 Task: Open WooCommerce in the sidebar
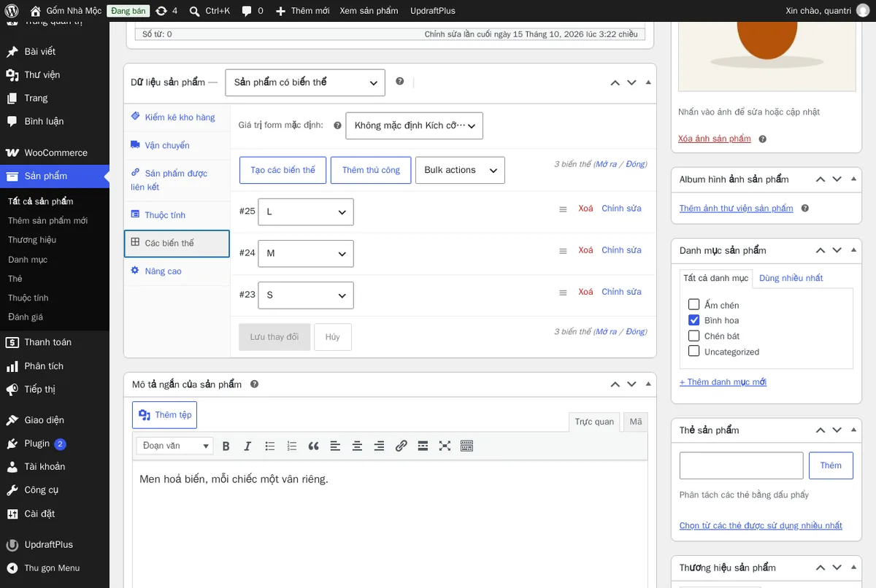coord(55,152)
